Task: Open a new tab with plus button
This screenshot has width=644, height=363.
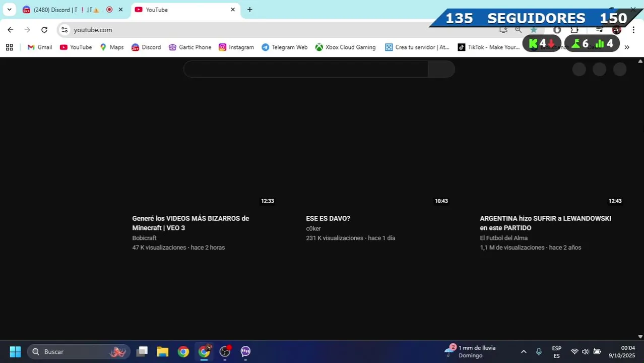Action: tap(249, 10)
